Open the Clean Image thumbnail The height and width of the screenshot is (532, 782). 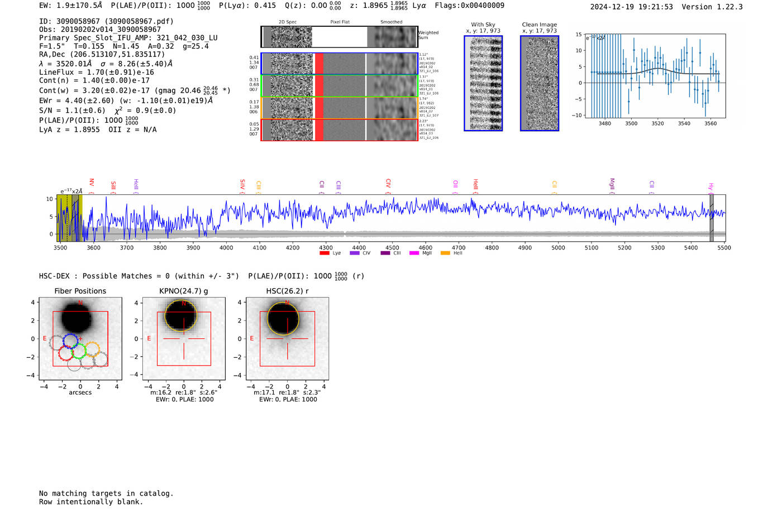540,83
